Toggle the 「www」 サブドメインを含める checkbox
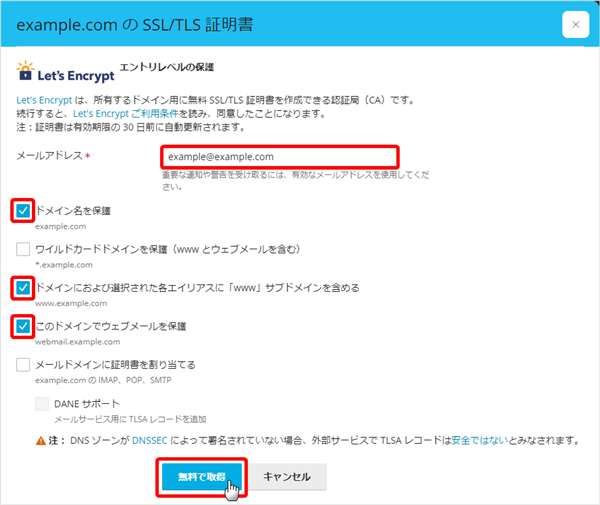Screen dimensions: 600x505 click(x=23, y=288)
